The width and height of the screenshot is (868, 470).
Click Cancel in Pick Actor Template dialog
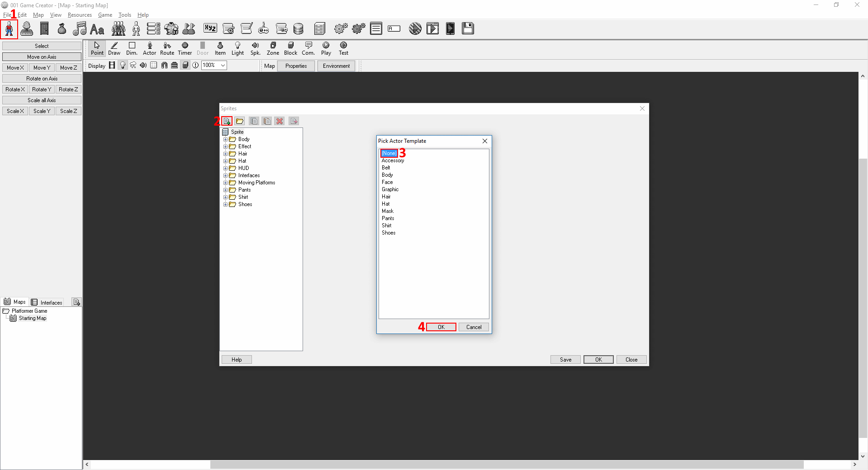pyautogui.click(x=474, y=327)
